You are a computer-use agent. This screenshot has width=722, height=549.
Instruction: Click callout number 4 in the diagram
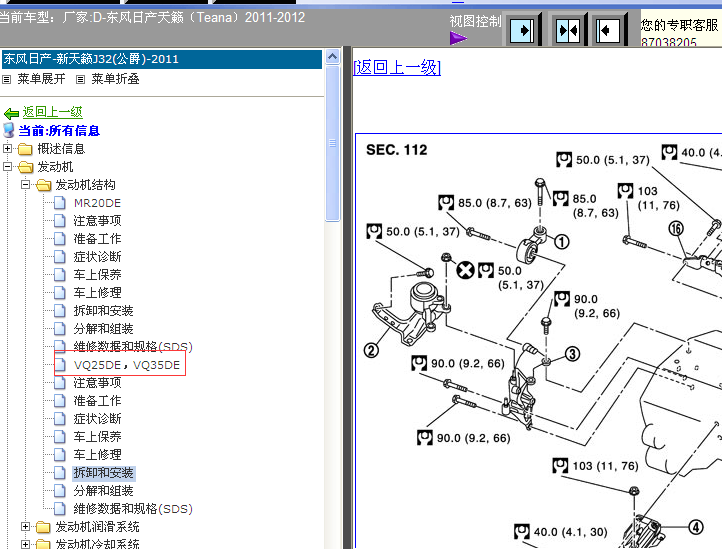click(x=696, y=527)
